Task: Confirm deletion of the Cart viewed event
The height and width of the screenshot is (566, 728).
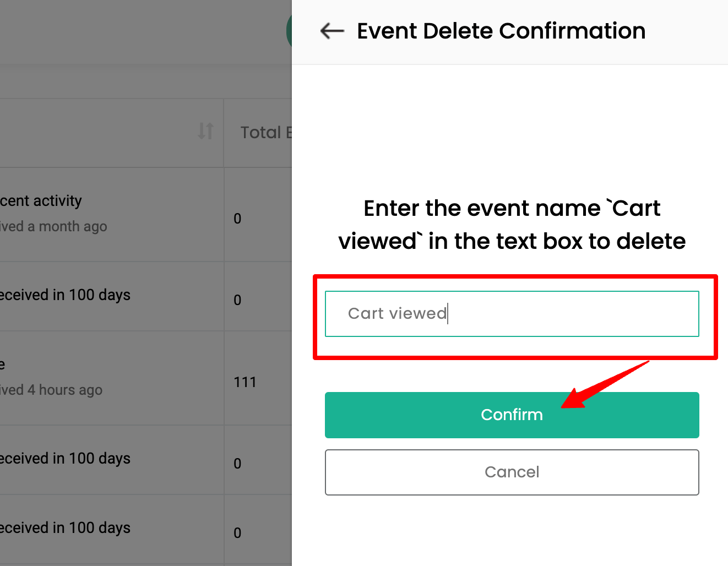Action: tap(512, 415)
